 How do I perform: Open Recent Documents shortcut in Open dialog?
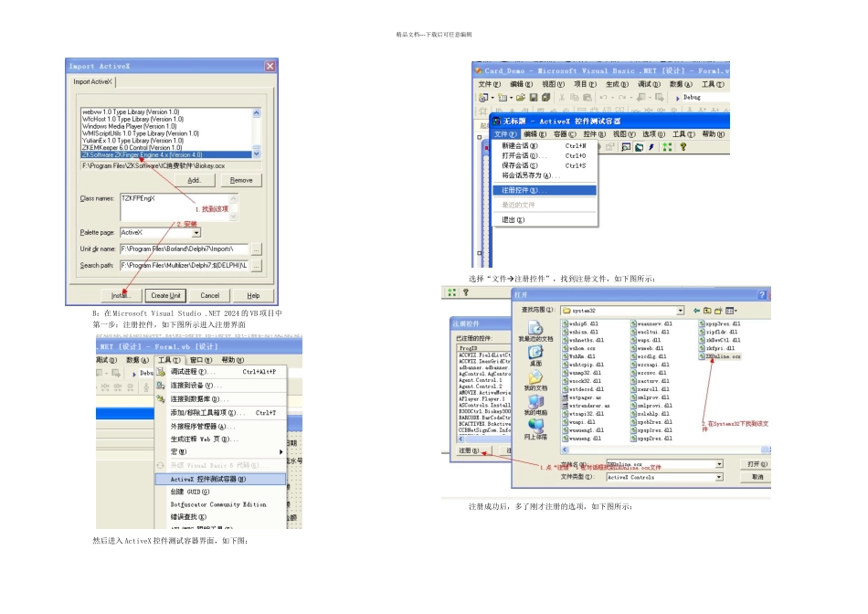(535, 331)
